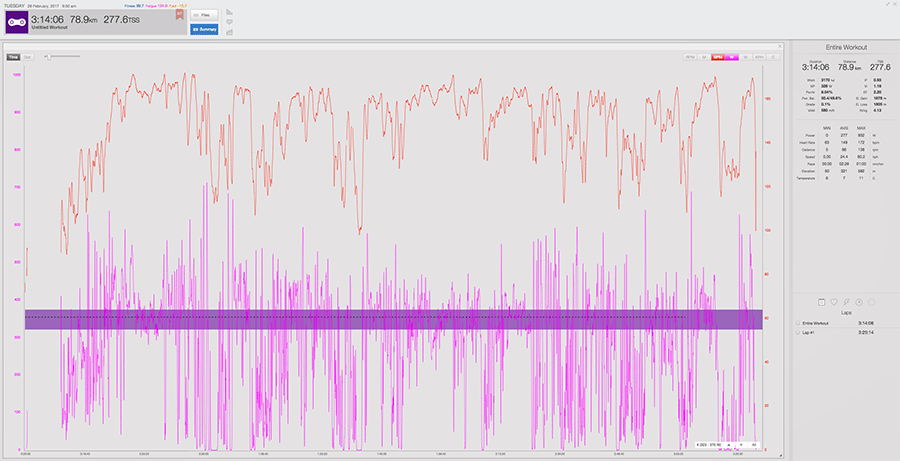This screenshot has height=461, width=900.
Task: Toggle the M elevation channel
Action: 704,57
